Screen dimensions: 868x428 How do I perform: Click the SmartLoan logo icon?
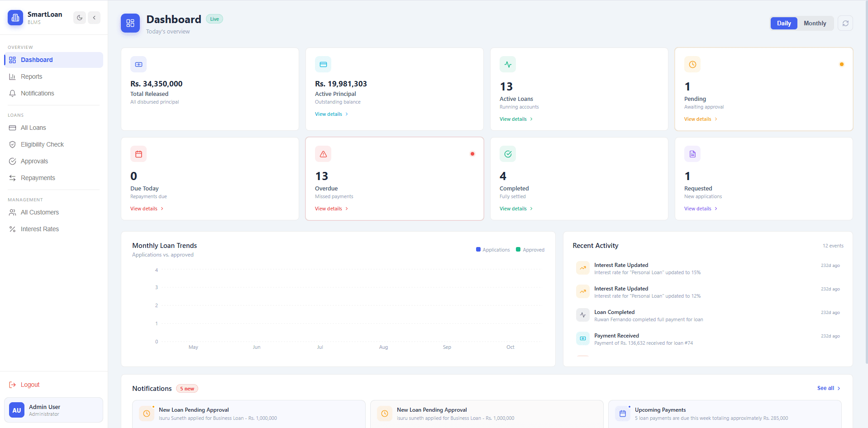pos(15,18)
